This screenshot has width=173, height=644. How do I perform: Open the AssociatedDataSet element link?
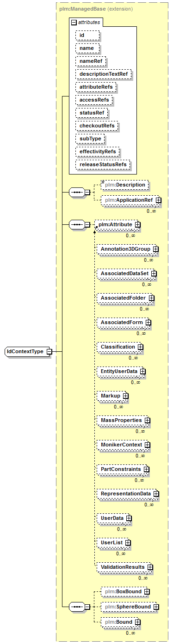coord(124,273)
